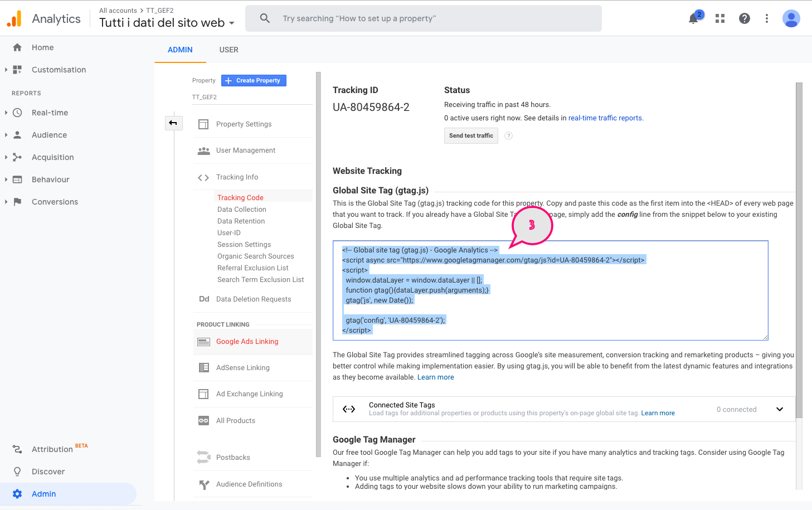Select Search Term Exclusion List item

coord(261,280)
